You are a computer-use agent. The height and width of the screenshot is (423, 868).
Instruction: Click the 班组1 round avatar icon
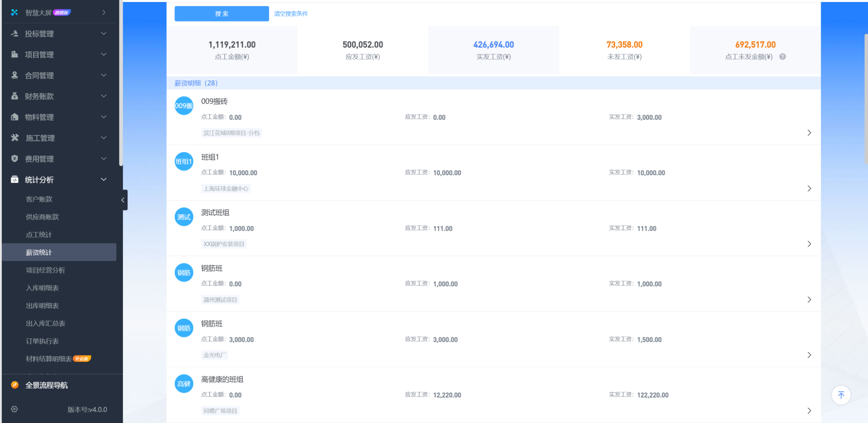pos(184,162)
